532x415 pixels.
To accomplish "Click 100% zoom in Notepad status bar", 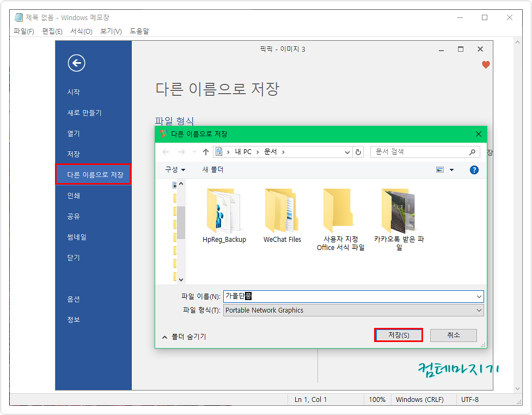I will click(x=377, y=399).
